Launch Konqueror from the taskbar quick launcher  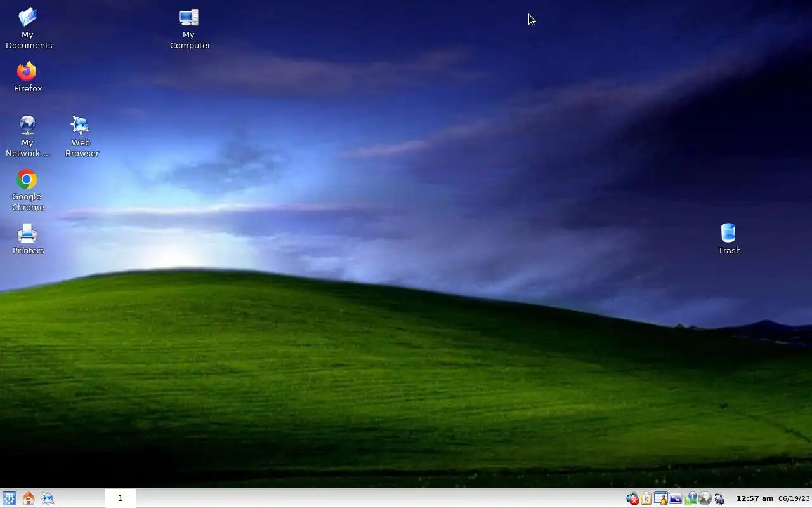click(48, 498)
